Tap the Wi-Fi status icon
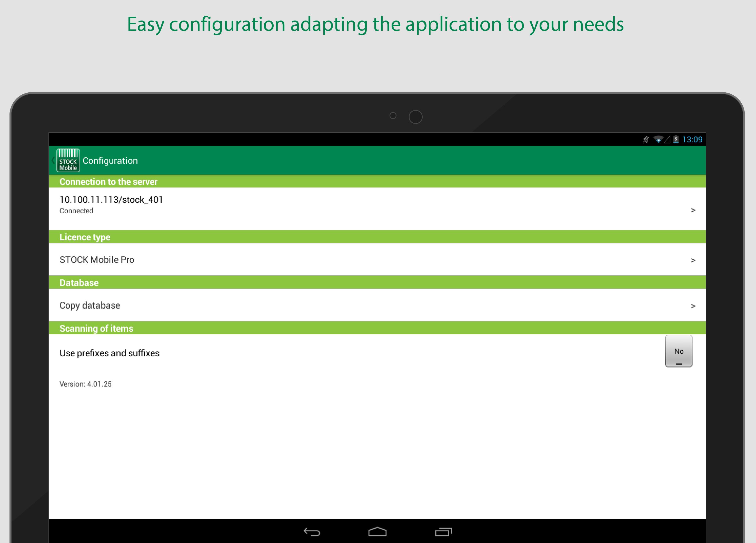 [x=658, y=139]
